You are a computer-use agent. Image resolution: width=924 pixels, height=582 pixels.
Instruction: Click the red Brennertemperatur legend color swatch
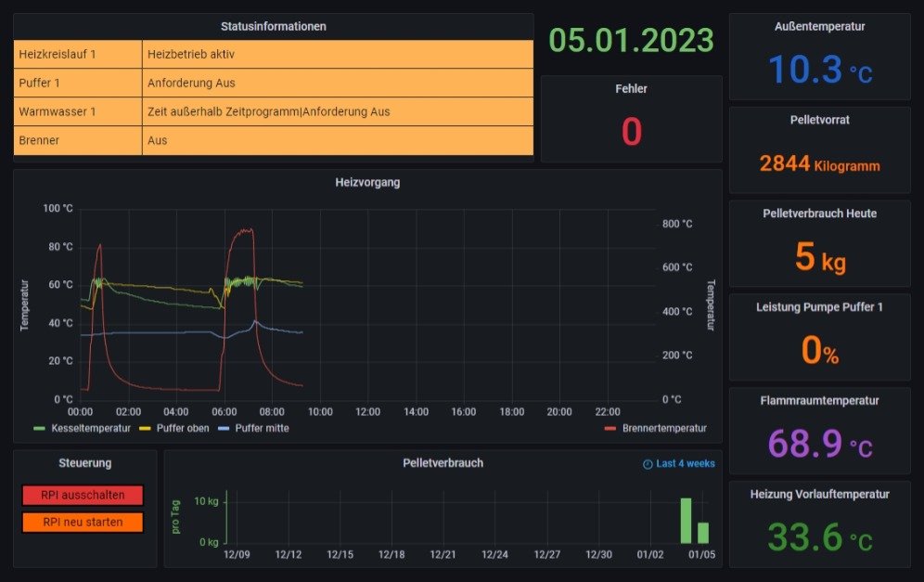click(x=610, y=428)
